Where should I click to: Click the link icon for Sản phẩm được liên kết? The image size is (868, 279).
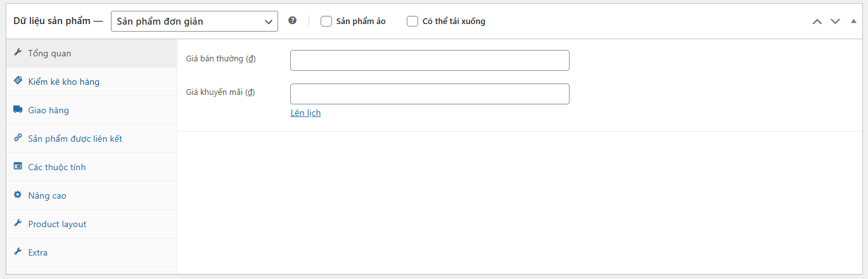[x=18, y=138]
